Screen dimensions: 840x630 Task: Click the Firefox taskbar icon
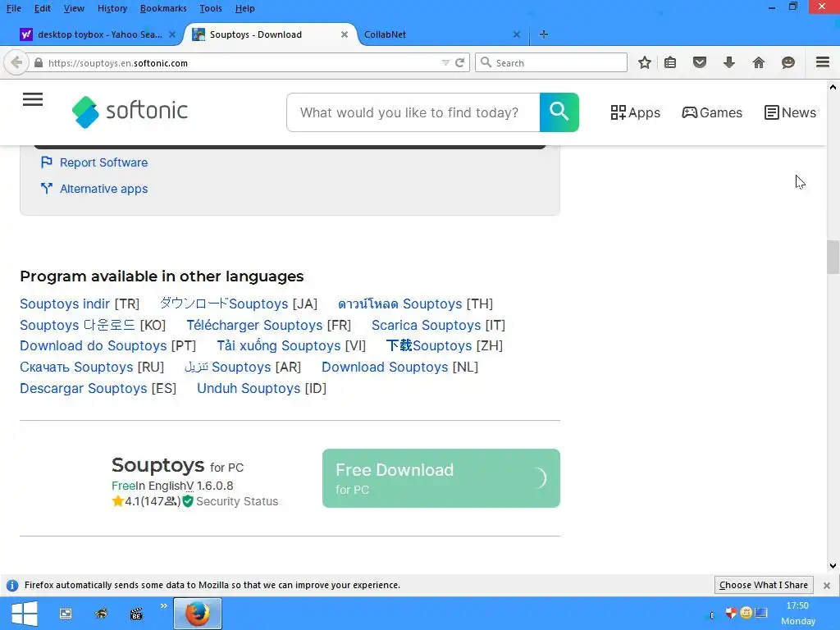coord(197,614)
